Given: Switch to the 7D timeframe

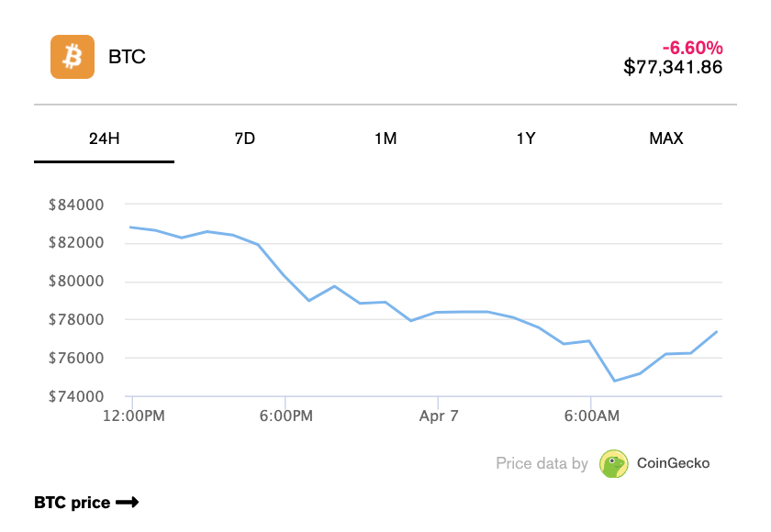Looking at the screenshot, I should click(244, 139).
